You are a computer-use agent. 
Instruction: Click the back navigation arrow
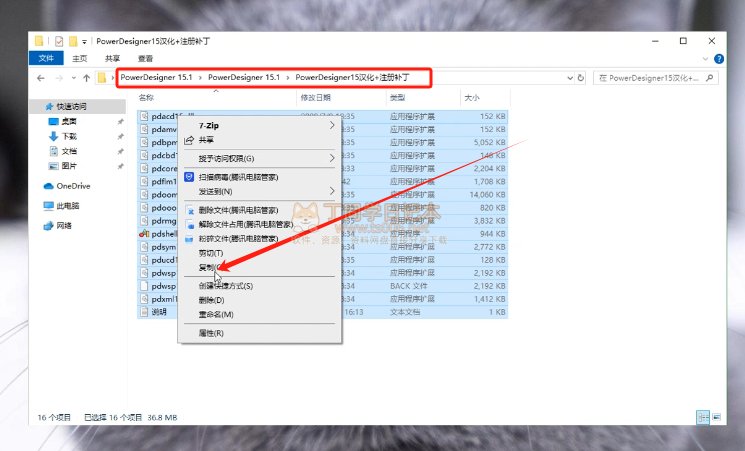coord(41,78)
